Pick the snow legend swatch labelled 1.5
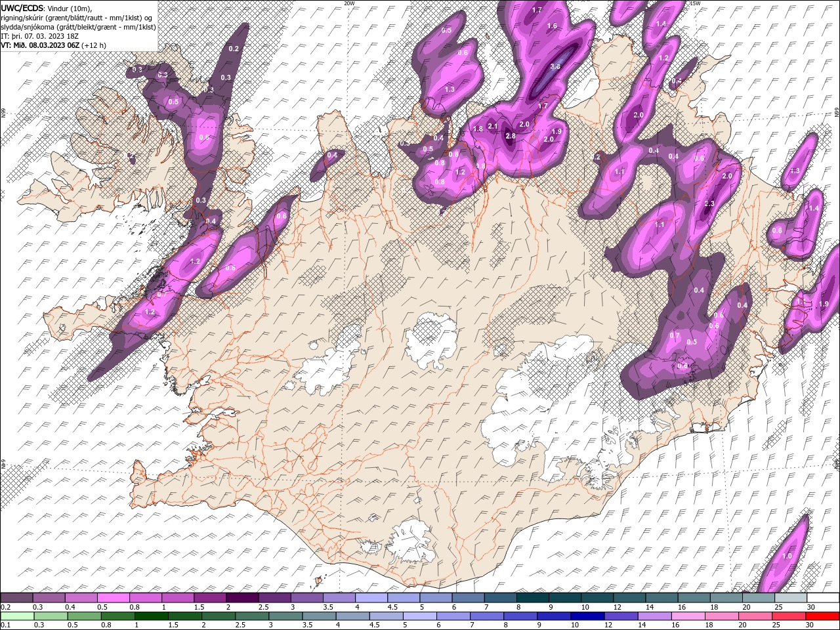This screenshot has height=630, width=840. (x=209, y=598)
